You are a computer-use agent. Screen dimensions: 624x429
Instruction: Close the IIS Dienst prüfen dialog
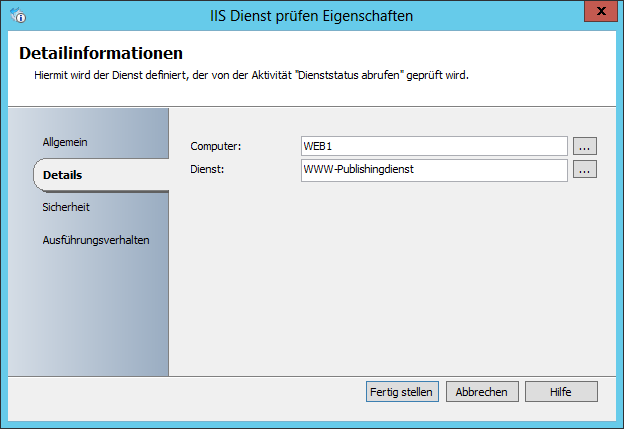coord(601,11)
